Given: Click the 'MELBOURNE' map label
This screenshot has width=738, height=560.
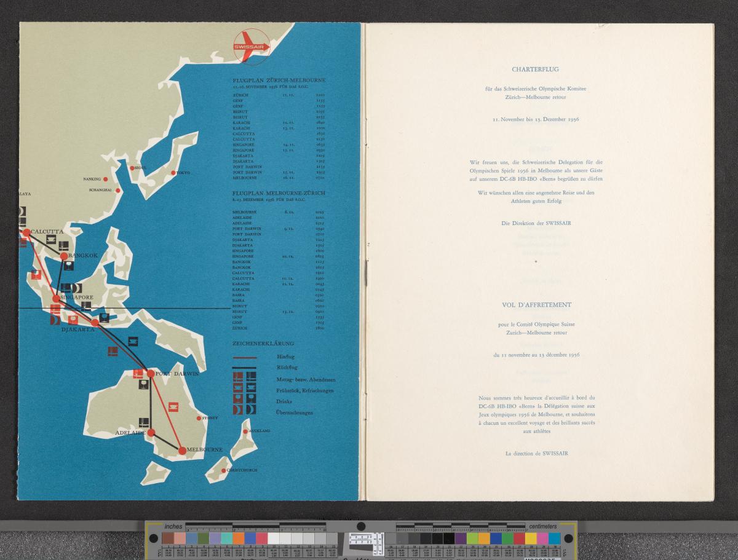Looking at the screenshot, I should pyautogui.click(x=204, y=451).
